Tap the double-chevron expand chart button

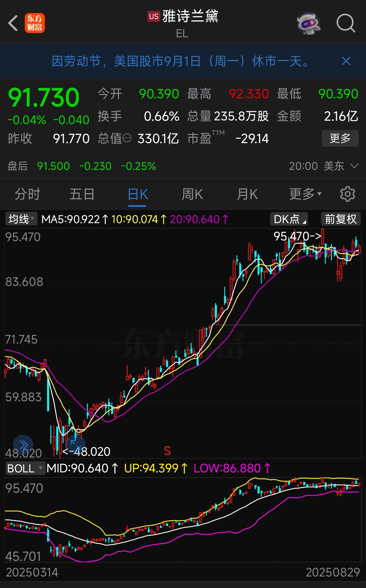23,445
